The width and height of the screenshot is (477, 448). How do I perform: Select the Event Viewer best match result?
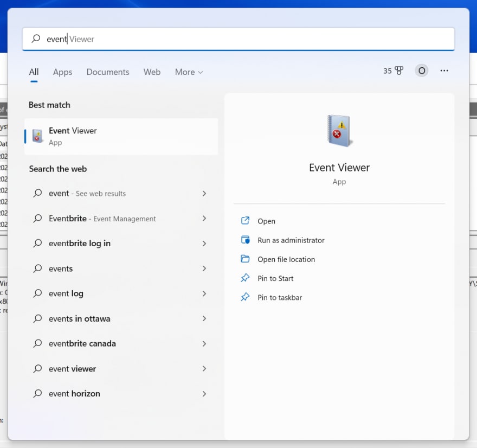[x=121, y=136]
